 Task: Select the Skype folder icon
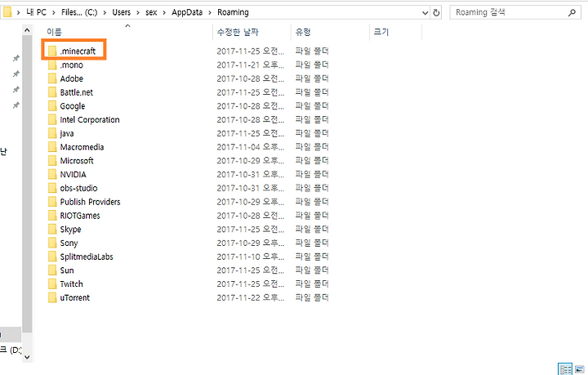pos(52,229)
